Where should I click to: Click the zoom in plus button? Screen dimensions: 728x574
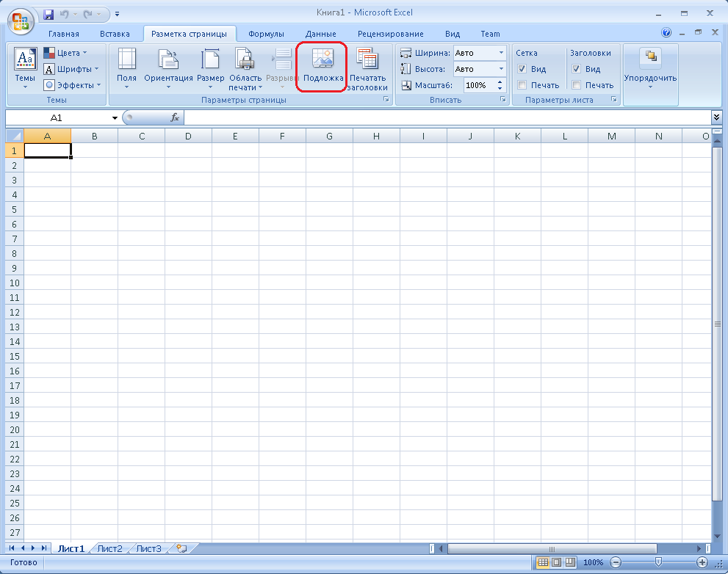(x=702, y=562)
